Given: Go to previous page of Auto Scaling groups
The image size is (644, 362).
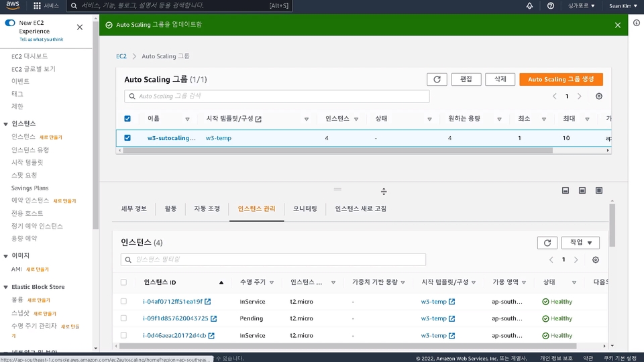Looking at the screenshot, I should point(555,96).
